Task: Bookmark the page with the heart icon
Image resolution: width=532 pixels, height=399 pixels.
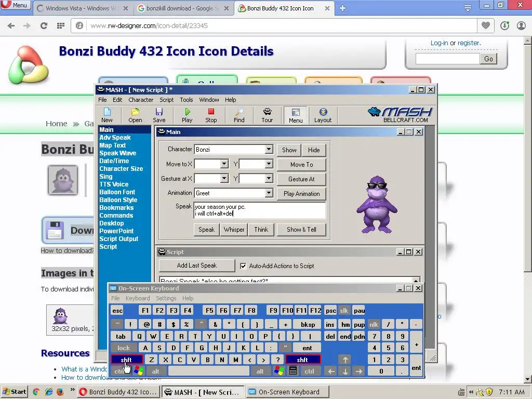Action: pyautogui.click(x=486, y=25)
